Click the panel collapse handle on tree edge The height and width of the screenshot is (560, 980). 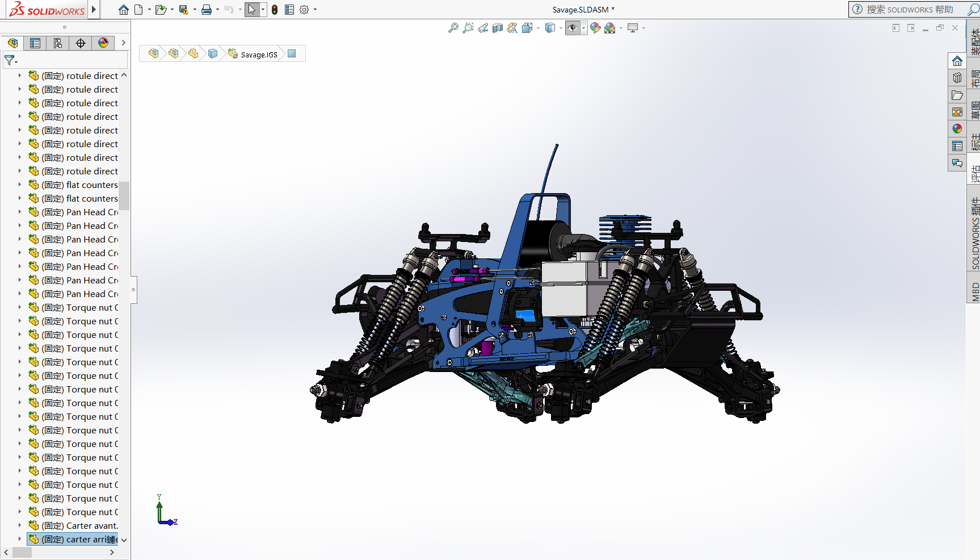[x=133, y=290]
